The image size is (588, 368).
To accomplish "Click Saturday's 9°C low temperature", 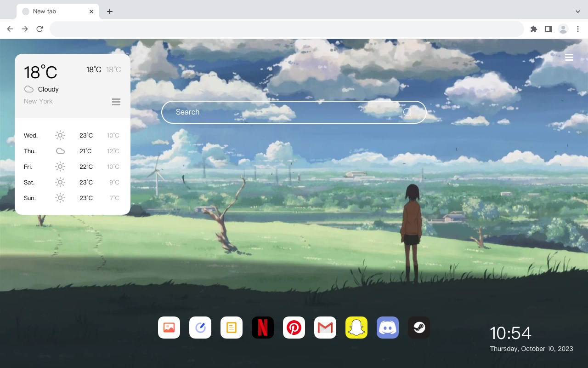I will click(114, 182).
